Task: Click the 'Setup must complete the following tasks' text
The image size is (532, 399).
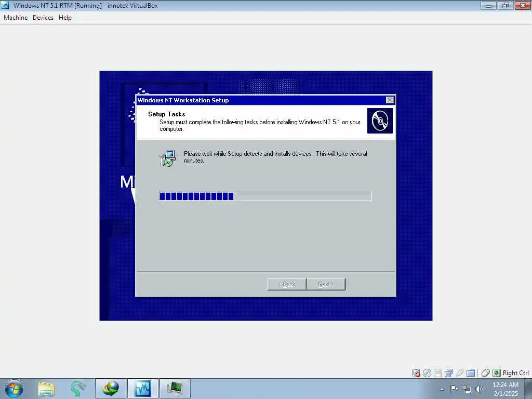Action: (260, 125)
